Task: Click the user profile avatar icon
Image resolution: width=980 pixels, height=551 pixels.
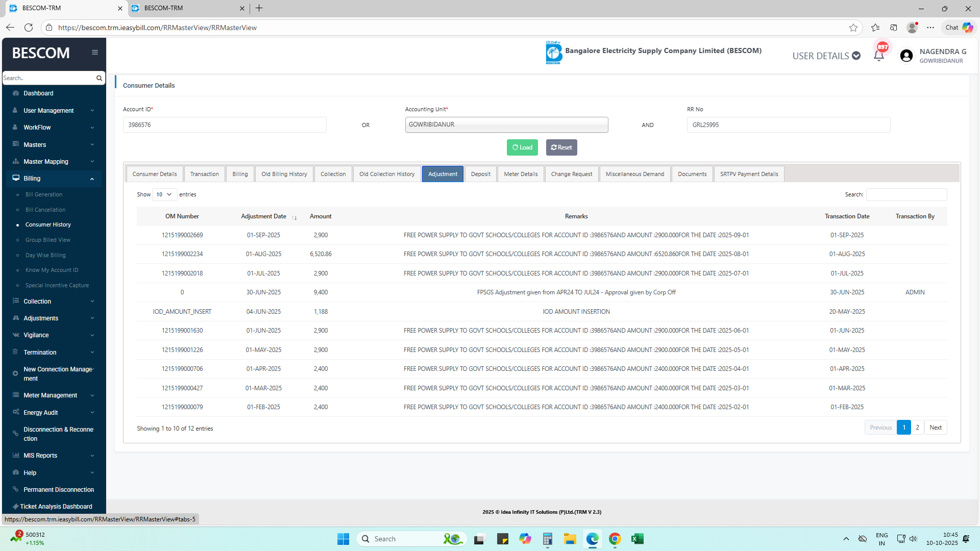Action: [906, 56]
